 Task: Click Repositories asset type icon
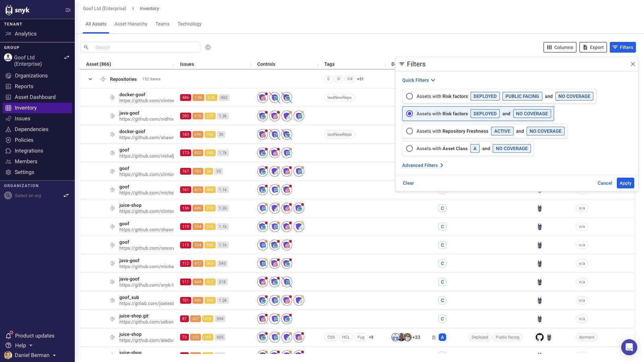tap(103, 79)
